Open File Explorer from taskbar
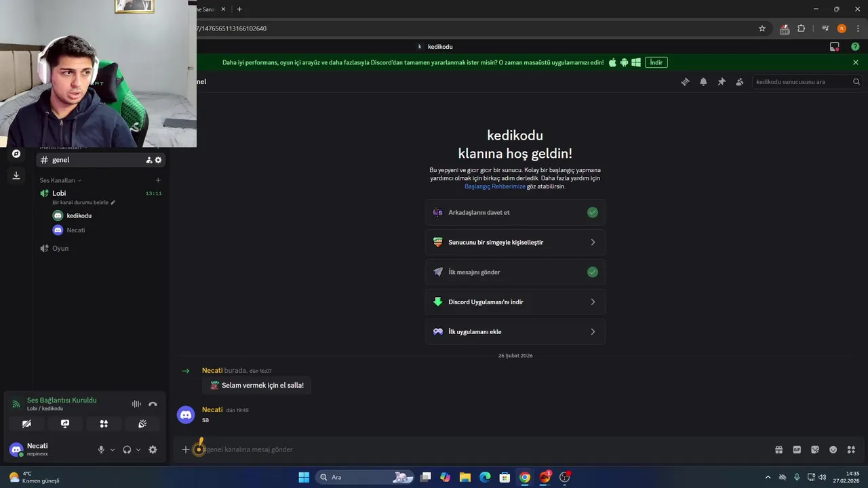The height and width of the screenshot is (488, 868). (x=465, y=477)
